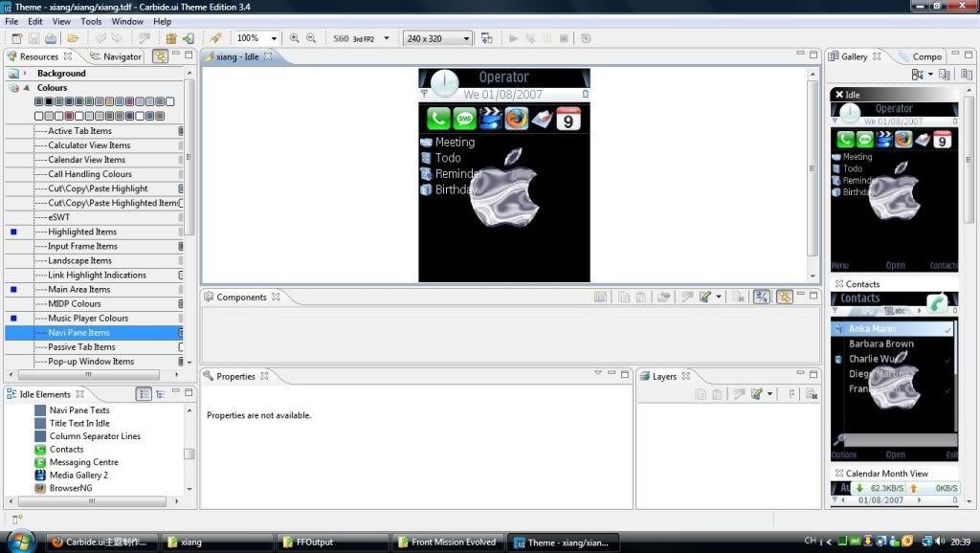
Task: Select Music Player Colours in resource list
Action: (88, 319)
